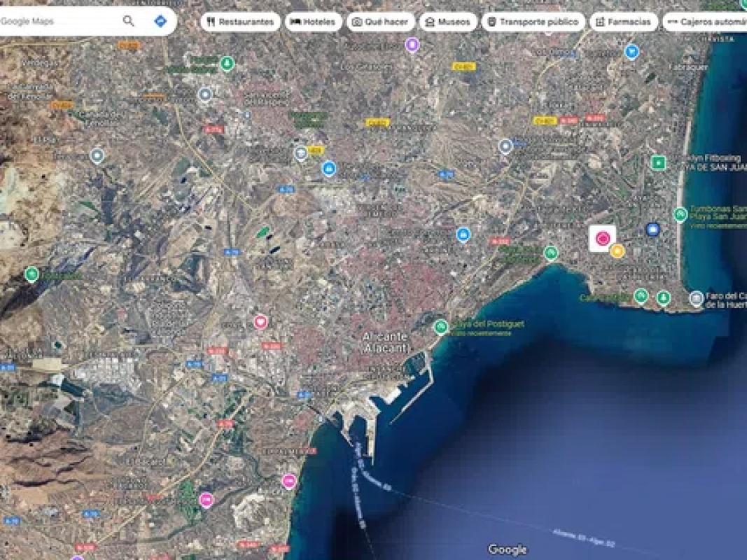Show Transporte público places
The image size is (747, 560).
pyautogui.click(x=533, y=22)
